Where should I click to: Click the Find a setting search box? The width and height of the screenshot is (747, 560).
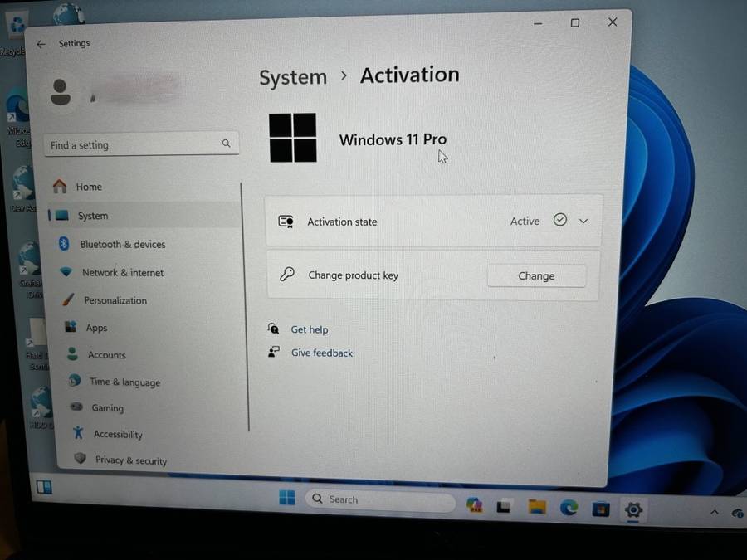133,145
